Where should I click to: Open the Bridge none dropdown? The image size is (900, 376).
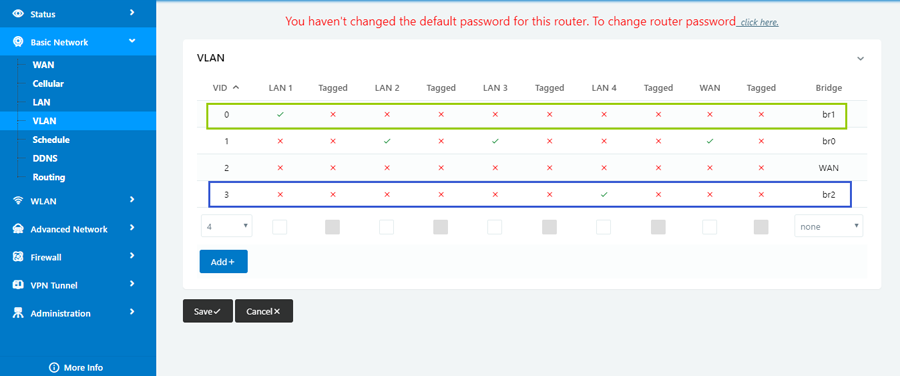point(828,226)
